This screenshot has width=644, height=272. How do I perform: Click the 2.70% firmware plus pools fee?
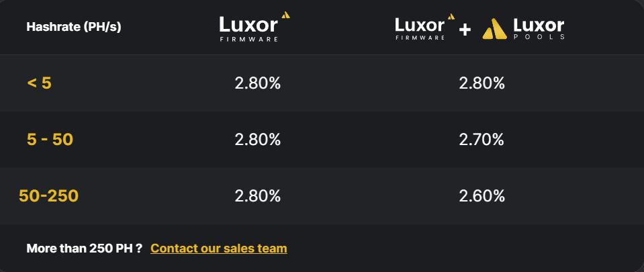[481, 140]
